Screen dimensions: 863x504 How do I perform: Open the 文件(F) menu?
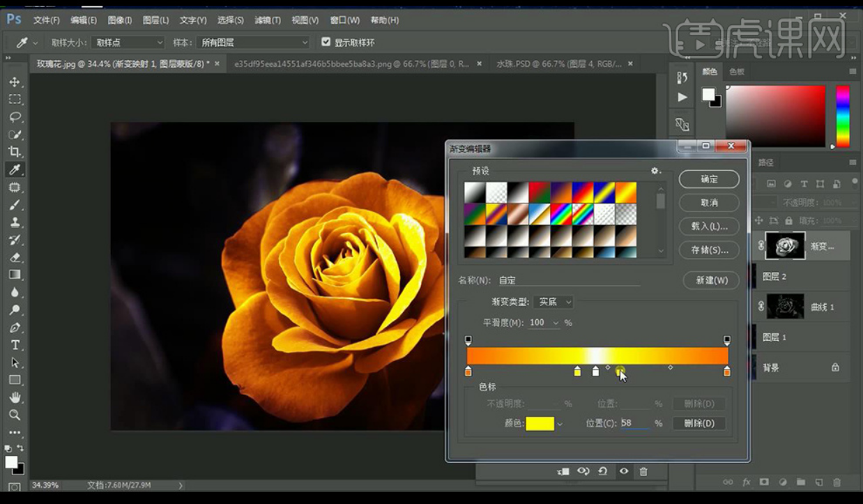coord(47,20)
